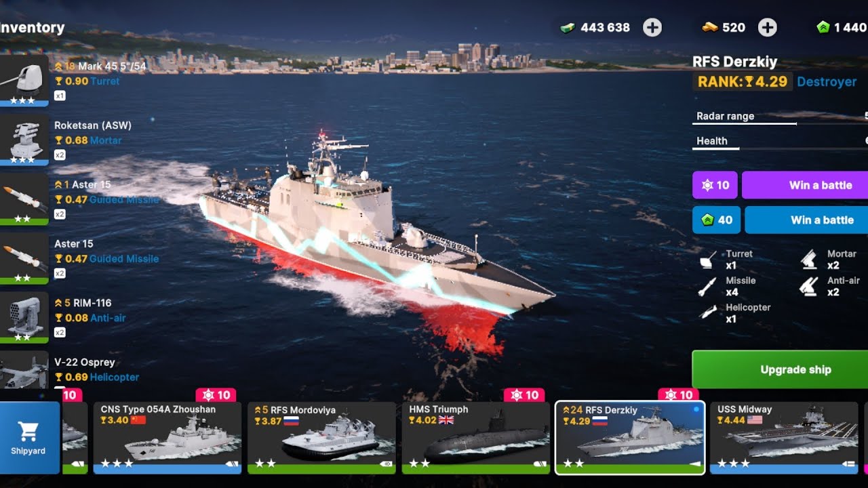The image size is (868, 488).
Task: Choose the RFS Mordoviya ship card
Action: (x=321, y=438)
